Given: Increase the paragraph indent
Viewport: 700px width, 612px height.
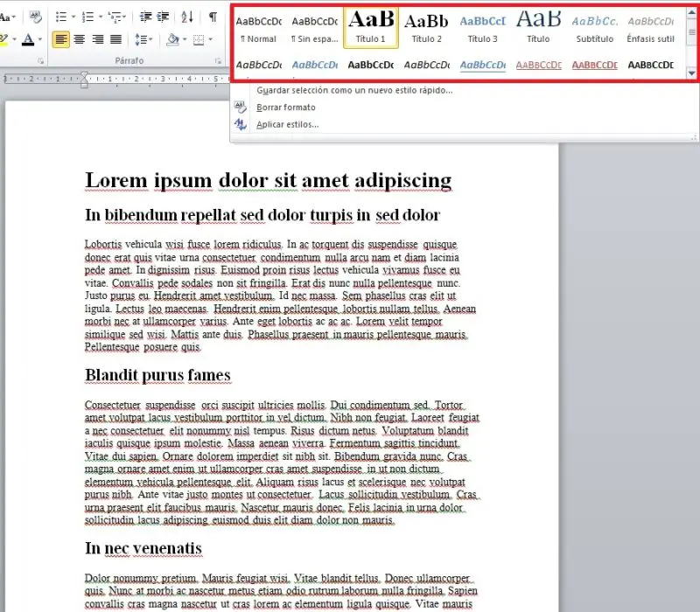Looking at the screenshot, I should [163, 17].
